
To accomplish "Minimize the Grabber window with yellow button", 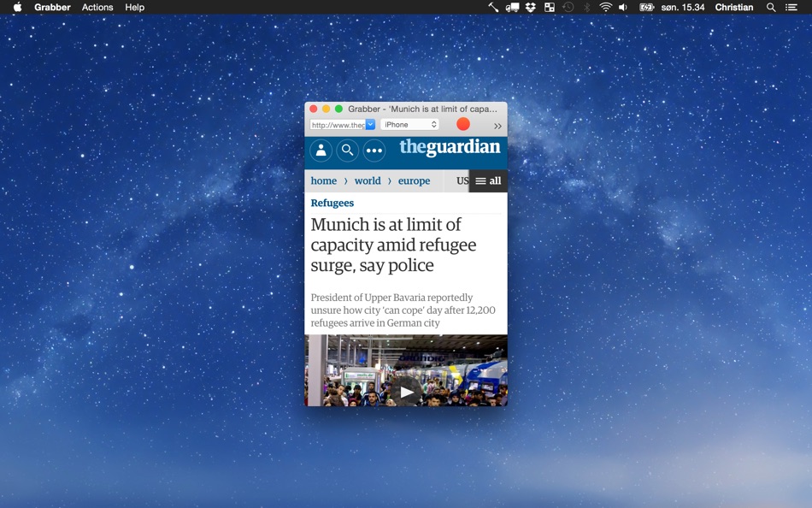I will click(326, 109).
